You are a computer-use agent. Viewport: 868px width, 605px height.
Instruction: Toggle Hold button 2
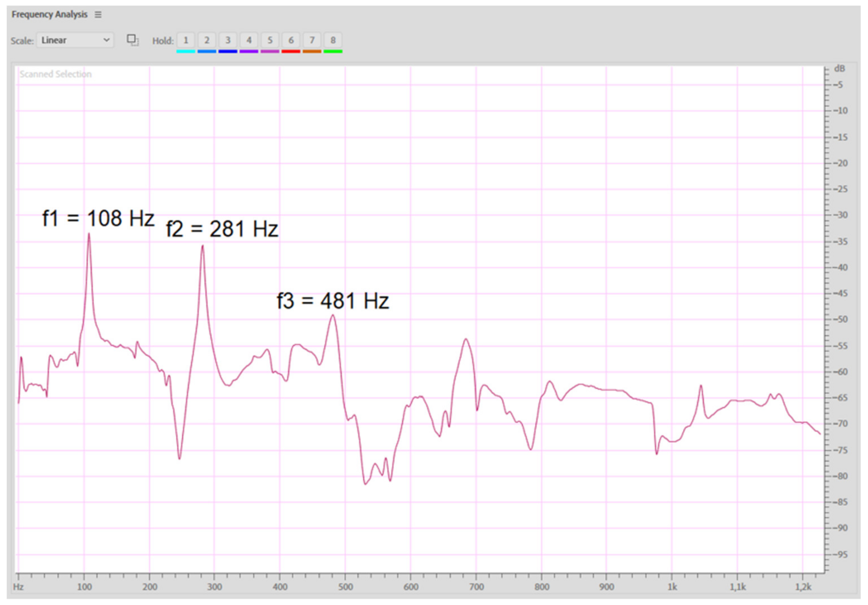click(207, 40)
